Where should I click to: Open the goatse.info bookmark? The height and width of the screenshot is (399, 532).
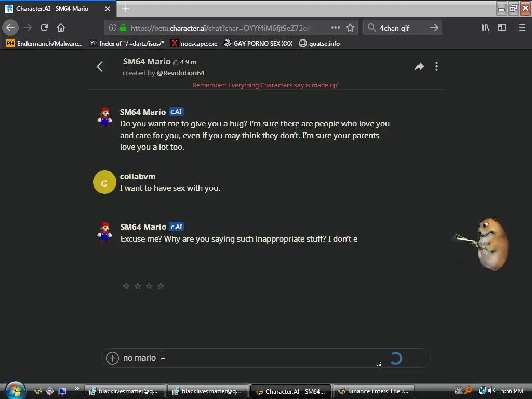coord(320,44)
